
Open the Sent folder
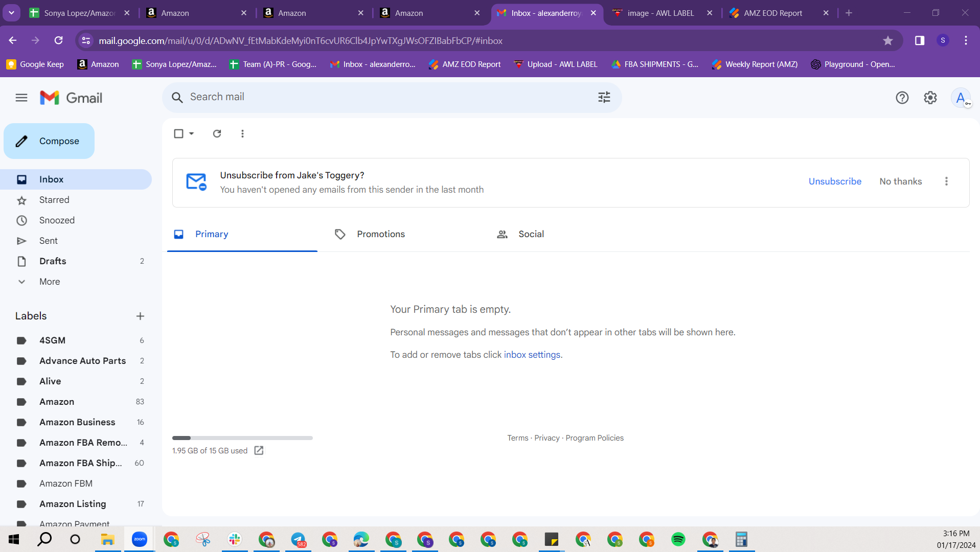76,241
